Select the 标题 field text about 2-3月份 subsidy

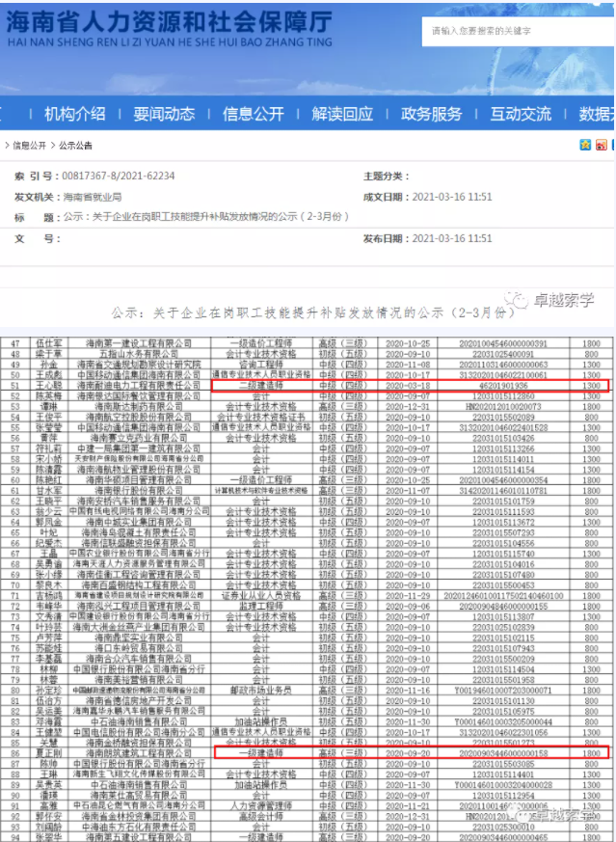coord(206,217)
